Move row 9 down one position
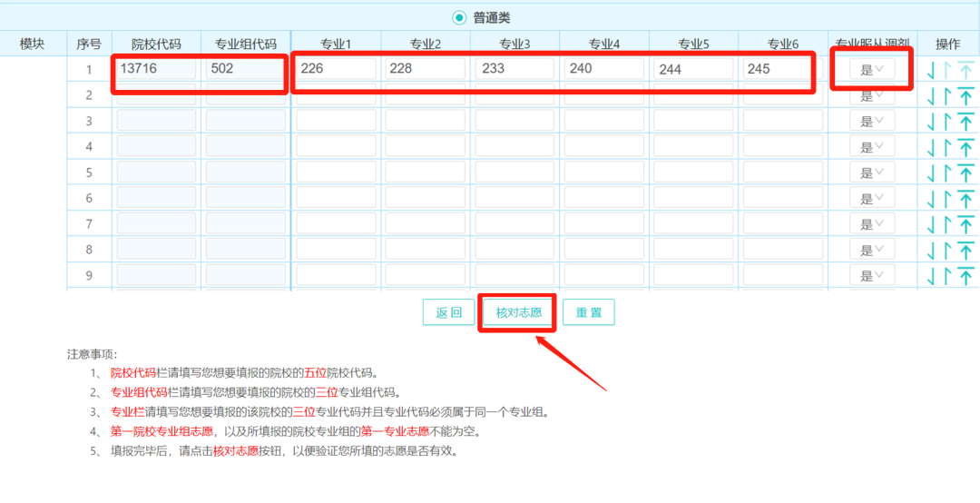The image size is (980, 503). 932,275
